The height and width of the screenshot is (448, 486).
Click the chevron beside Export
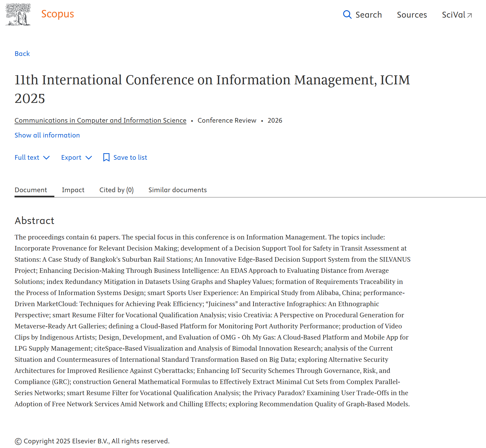point(89,158)
